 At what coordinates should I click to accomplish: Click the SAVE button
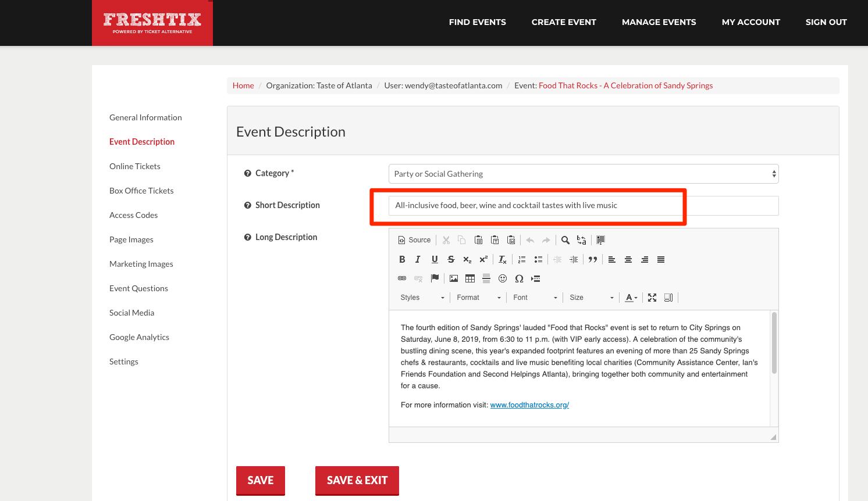261,481
